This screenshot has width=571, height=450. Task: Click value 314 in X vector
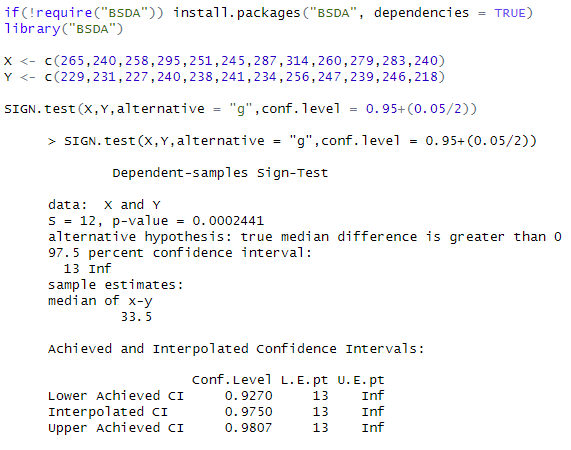click(297, 61)
